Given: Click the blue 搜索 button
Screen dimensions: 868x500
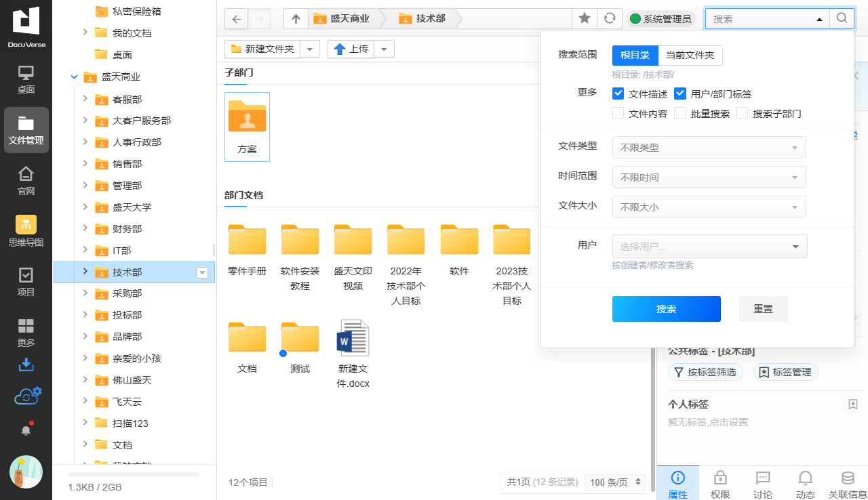Looking at the screenshot, I should click(666, 309).
